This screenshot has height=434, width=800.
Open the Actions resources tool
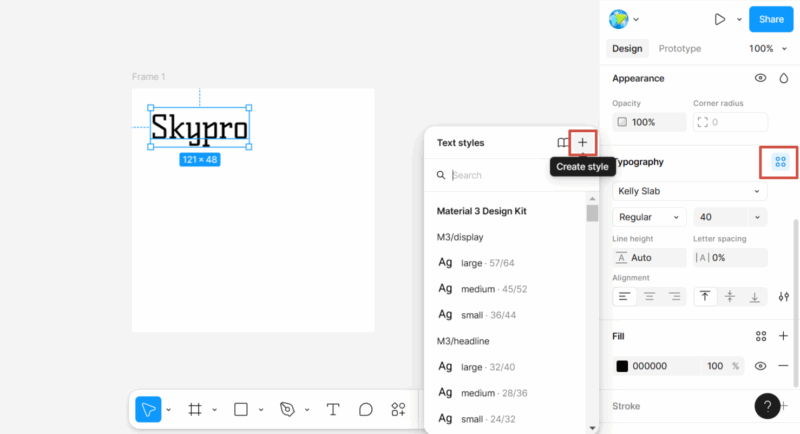(x=398, y=409)
